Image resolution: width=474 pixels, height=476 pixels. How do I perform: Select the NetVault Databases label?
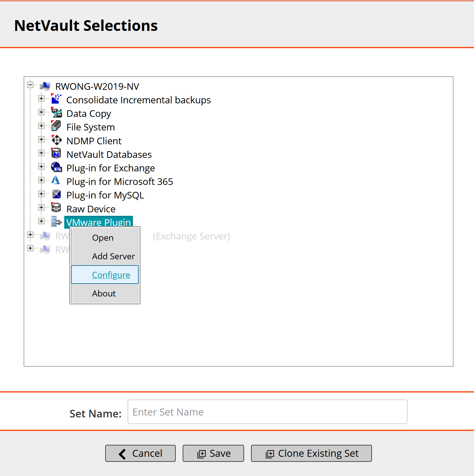[109, 154]
